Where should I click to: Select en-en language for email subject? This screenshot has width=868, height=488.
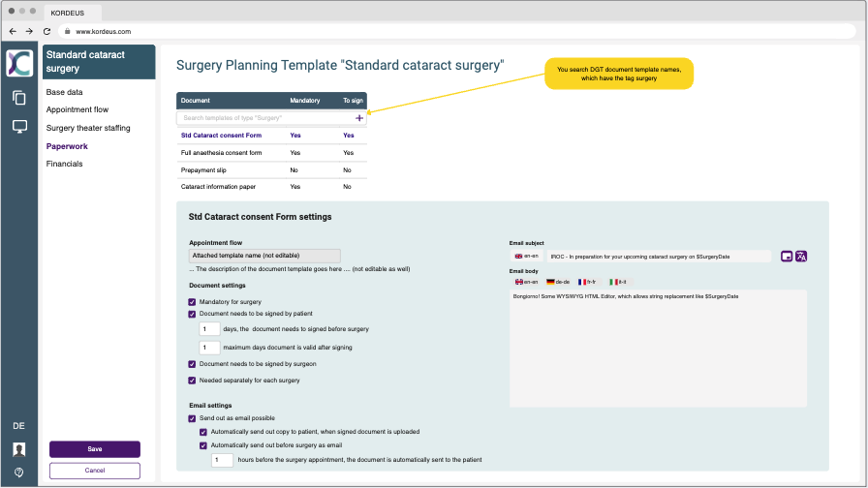[x=526, y=257]
